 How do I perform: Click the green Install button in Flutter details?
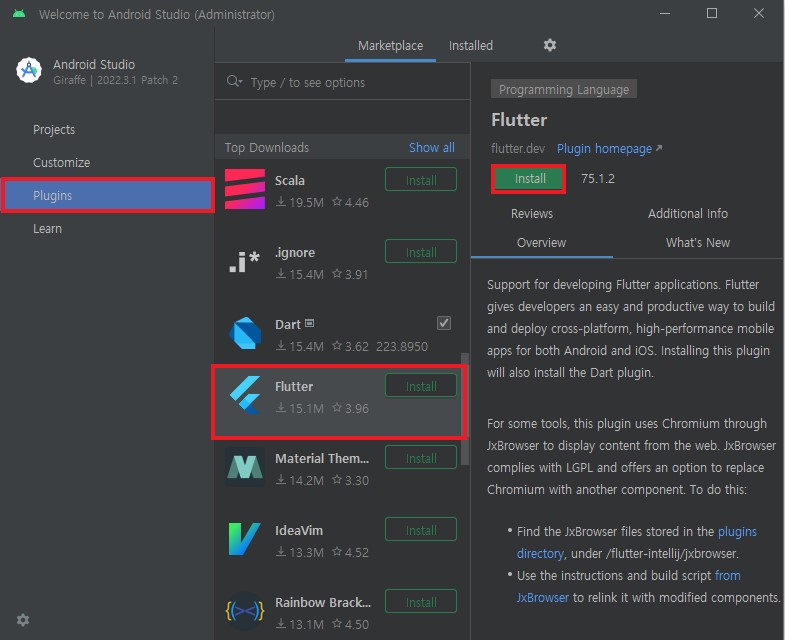(x=529, y=179)
